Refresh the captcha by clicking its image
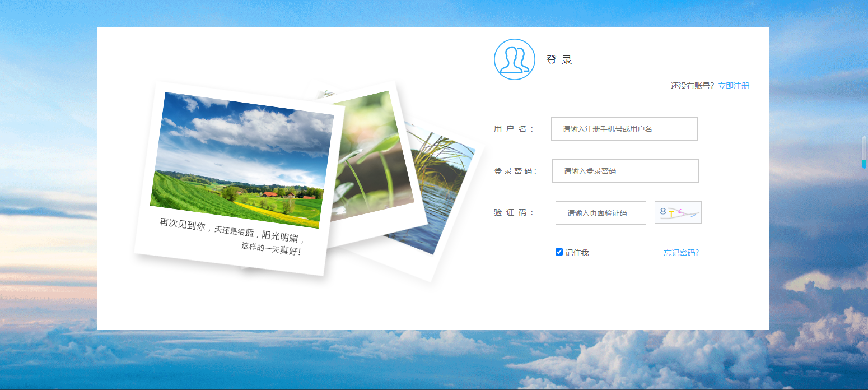 click(677, 212)
